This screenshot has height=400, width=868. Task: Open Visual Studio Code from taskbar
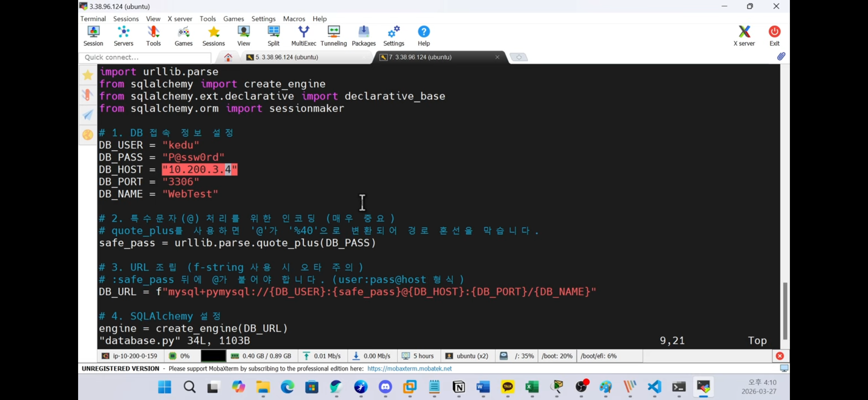[x=654, y=387]
